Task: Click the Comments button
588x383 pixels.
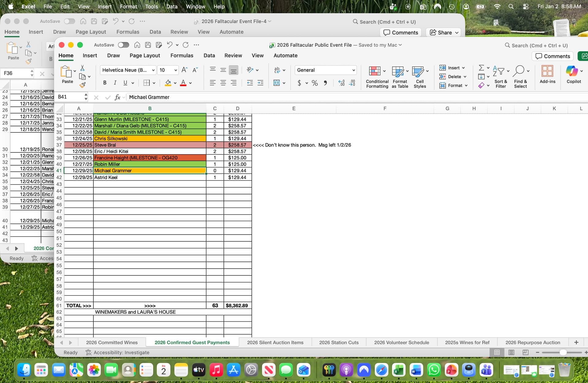Action: (553, 56)
